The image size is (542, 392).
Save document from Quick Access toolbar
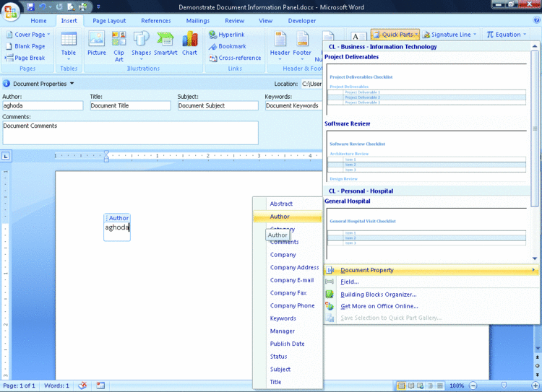pyautogui.click(x=30, y=6)
